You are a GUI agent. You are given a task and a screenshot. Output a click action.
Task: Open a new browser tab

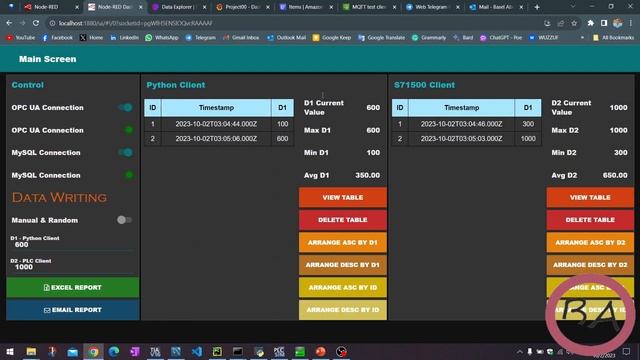[537, 7]
